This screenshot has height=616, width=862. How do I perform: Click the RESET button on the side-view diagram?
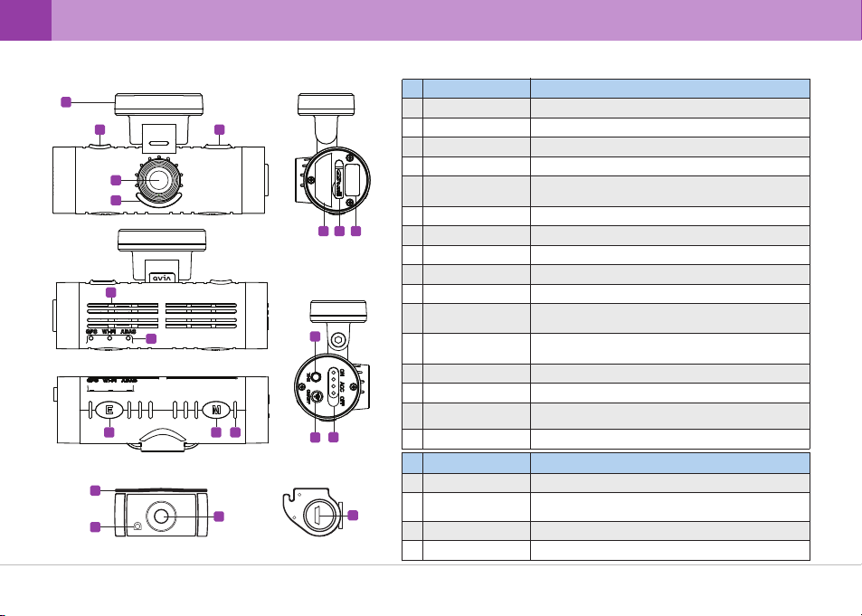click(x=317, y=394)
